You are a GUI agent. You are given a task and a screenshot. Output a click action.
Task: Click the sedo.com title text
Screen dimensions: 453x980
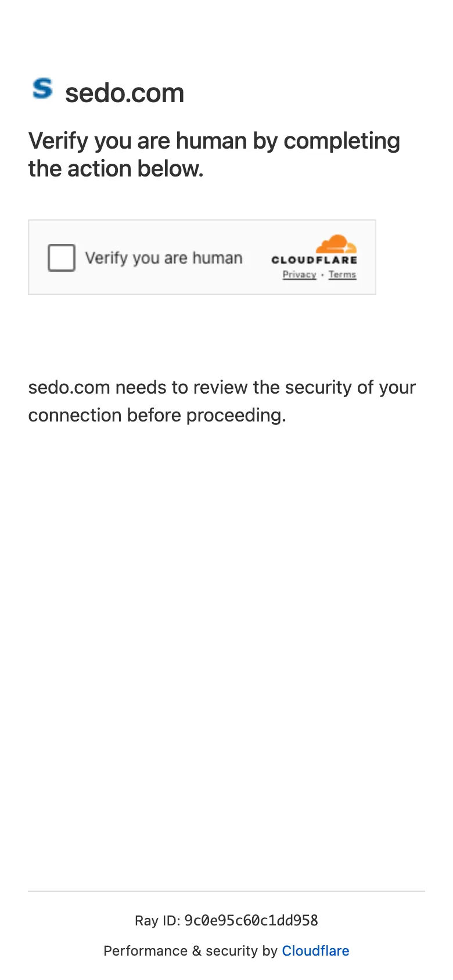124,93
